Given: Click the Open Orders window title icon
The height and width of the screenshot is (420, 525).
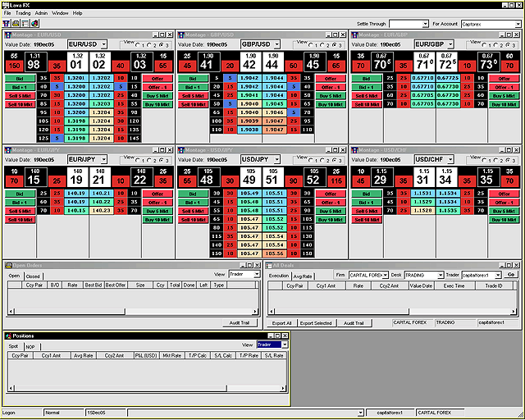Looking at the screenshot, I should coord(9,265).
